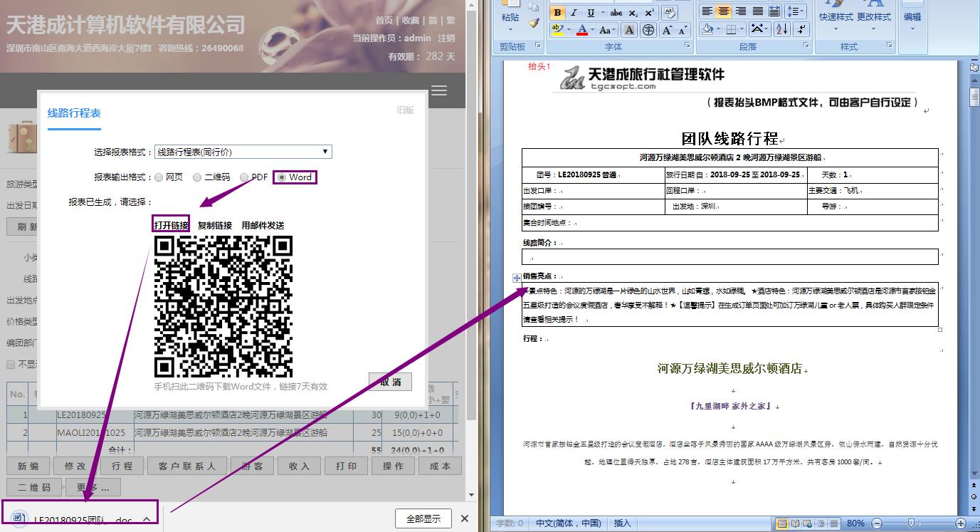Click the Sort (A-Z) icon
Screen dimensions: 980x532
pos(781,30)
